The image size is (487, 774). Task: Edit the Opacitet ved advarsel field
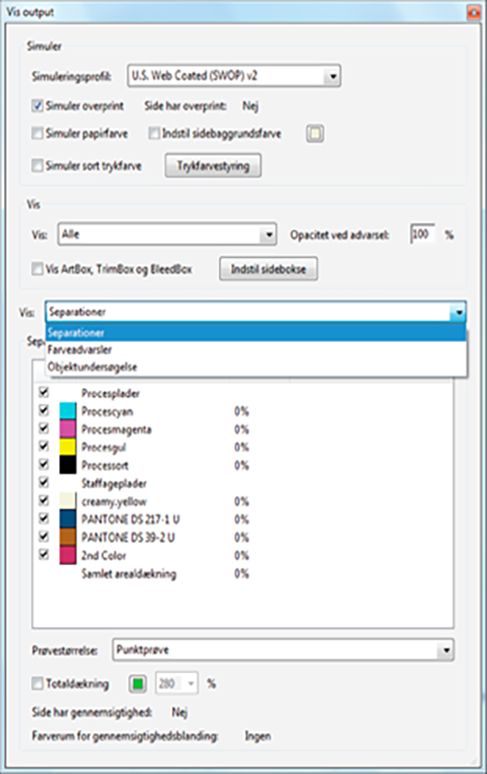coord(422,234)
